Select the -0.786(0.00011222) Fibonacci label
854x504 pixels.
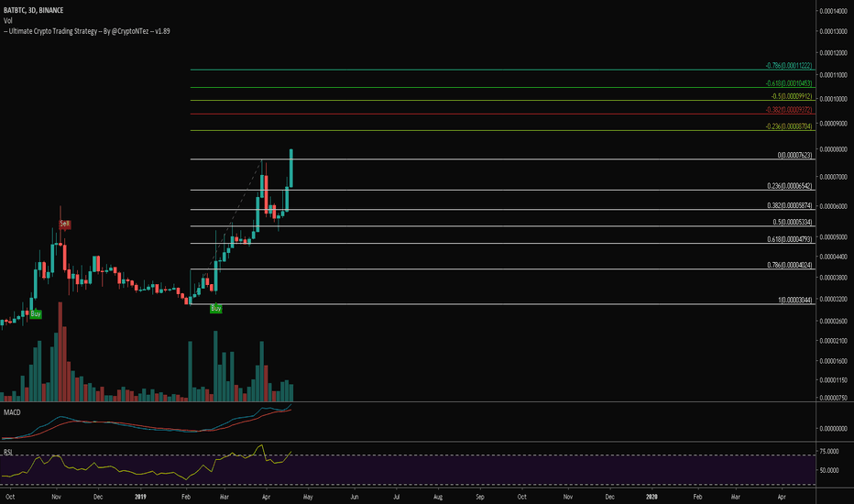coord(789,65)
